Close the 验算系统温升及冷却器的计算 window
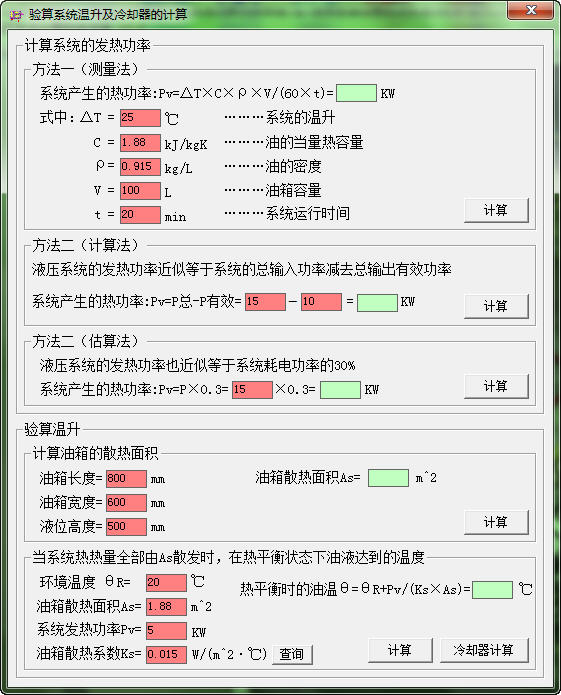Image resolution: width=561 pixels, height=695 pixels. click(x=530, y=10)
